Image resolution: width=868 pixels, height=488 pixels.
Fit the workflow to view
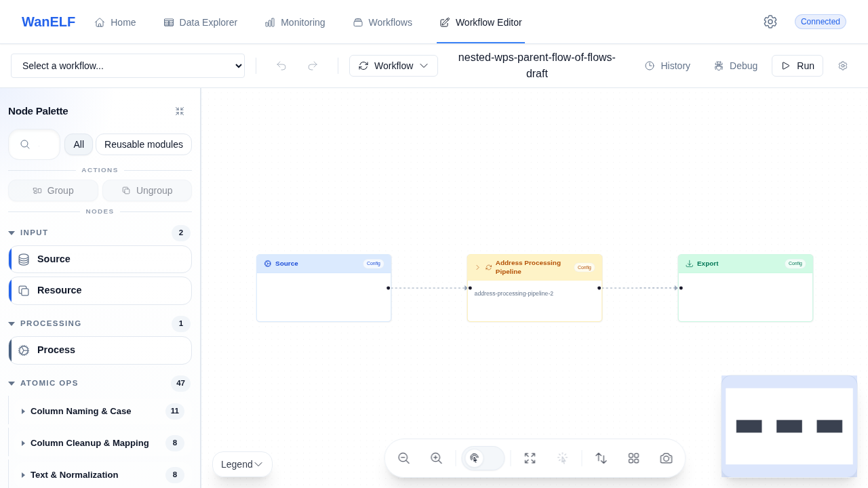[x=530, y=458]
